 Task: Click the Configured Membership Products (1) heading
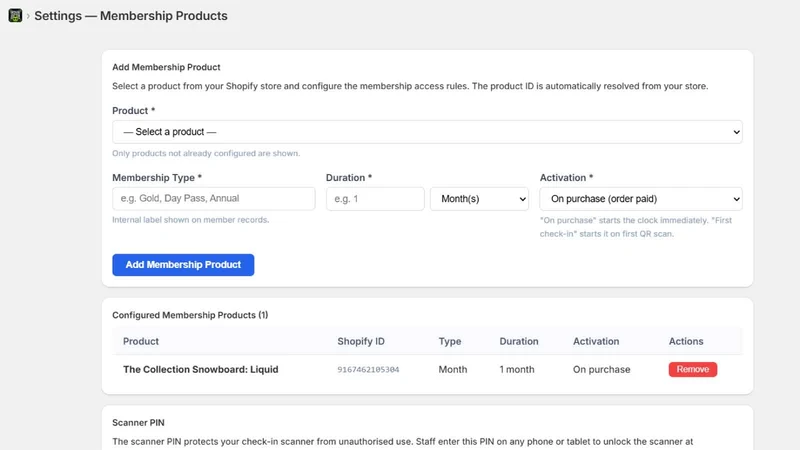[x=190, y=315]
